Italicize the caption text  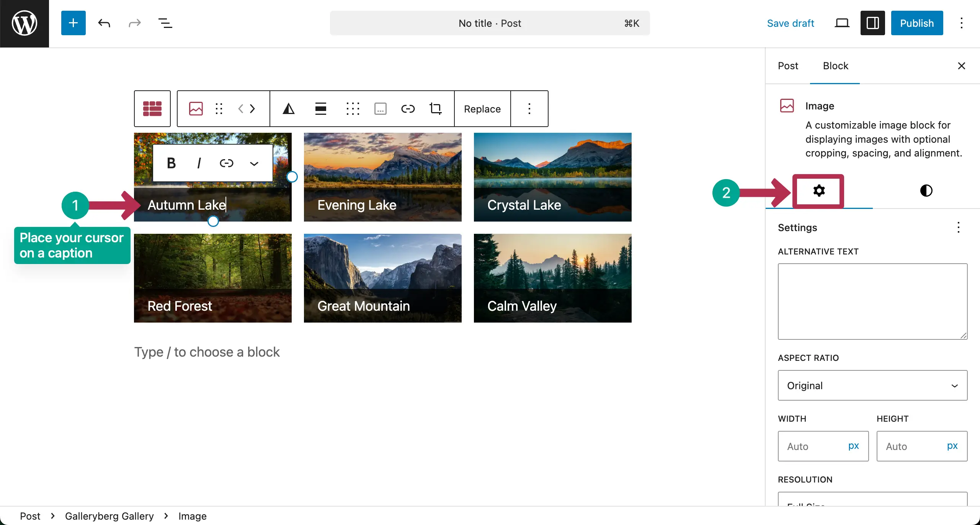click(x=199, y=163)
